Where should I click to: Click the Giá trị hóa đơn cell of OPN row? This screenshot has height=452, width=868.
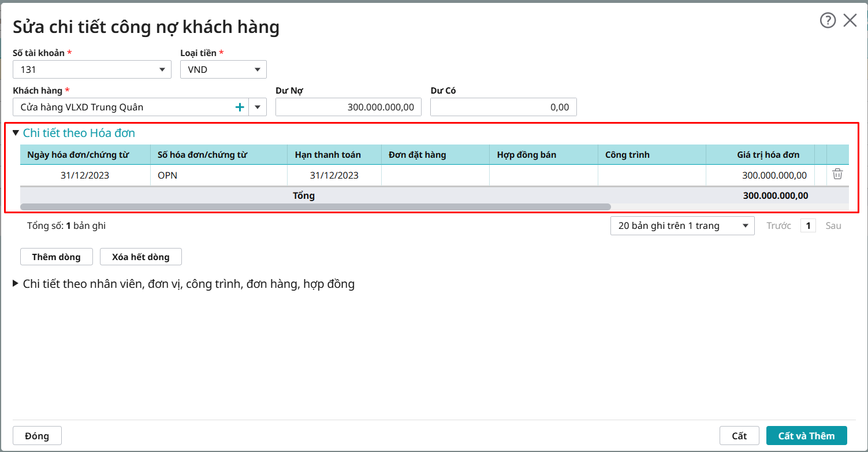click(760, 175)
